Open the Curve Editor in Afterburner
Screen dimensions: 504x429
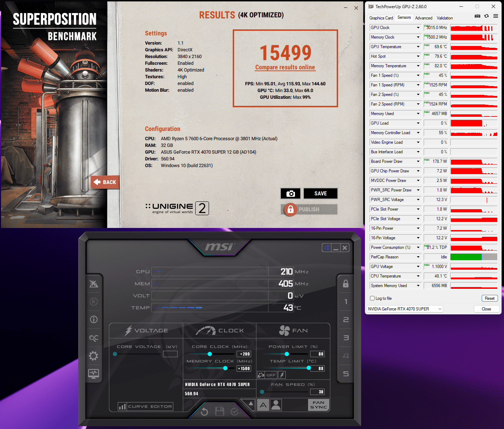click(145, 406)
